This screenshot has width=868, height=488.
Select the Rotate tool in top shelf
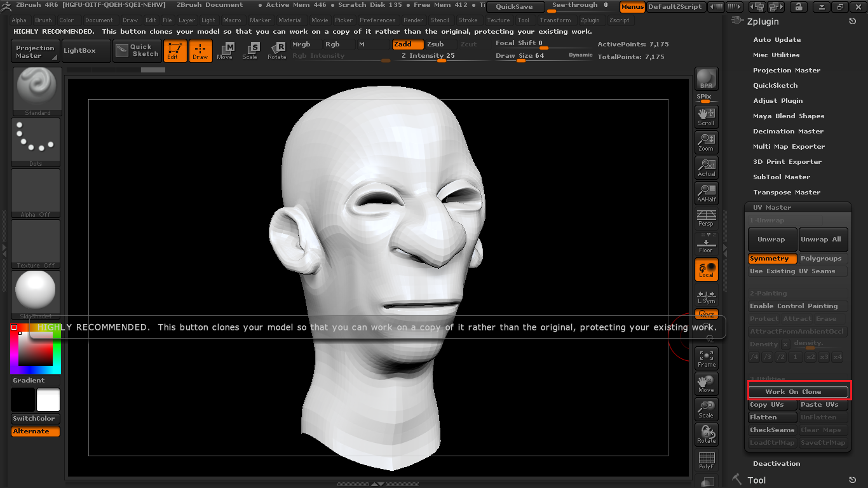tap(277, 51)
